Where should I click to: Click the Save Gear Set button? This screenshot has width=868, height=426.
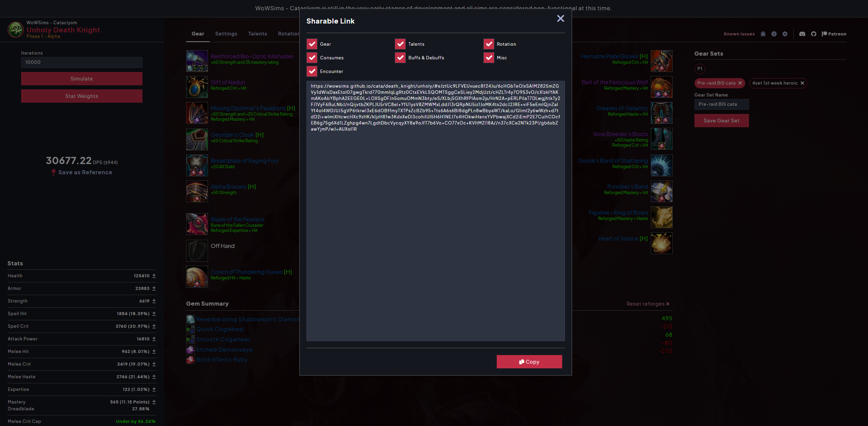(x=721, y=120)
